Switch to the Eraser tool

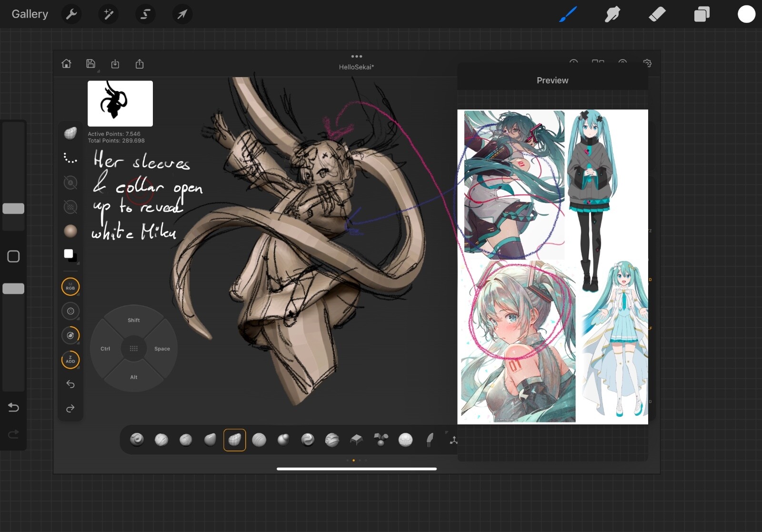(657, 14)
